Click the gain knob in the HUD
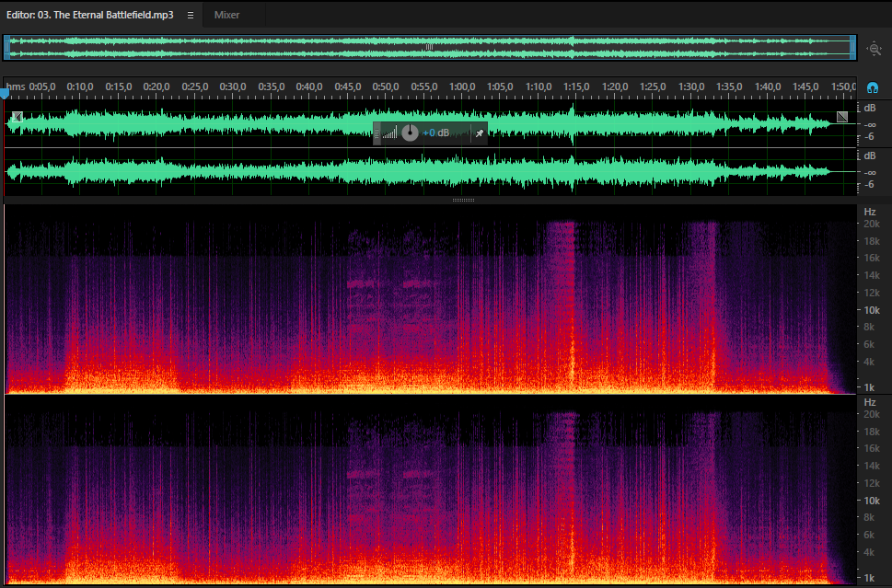Screen dimensions: 892x588 point(410,133)
